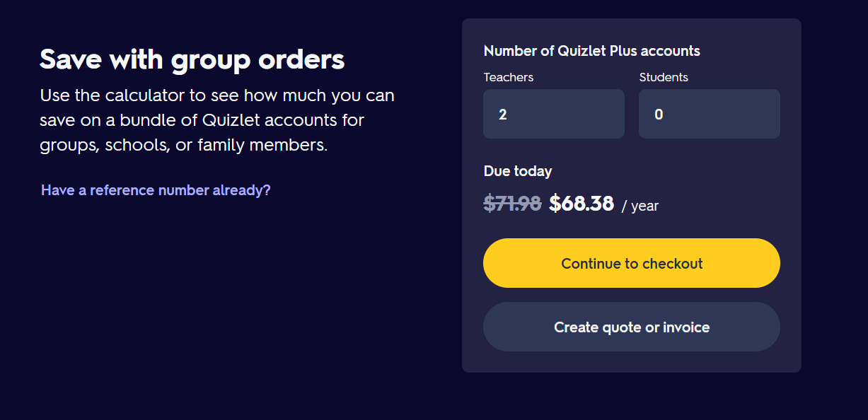Image resolution: width=868 pixels, height=420 pixels.
Task: Click the '/ year' billing period text
Action: click(x=640, y=206)
